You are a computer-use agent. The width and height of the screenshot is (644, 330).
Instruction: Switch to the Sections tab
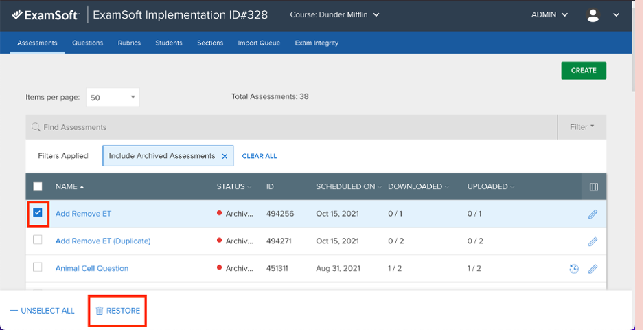point(210,43)
